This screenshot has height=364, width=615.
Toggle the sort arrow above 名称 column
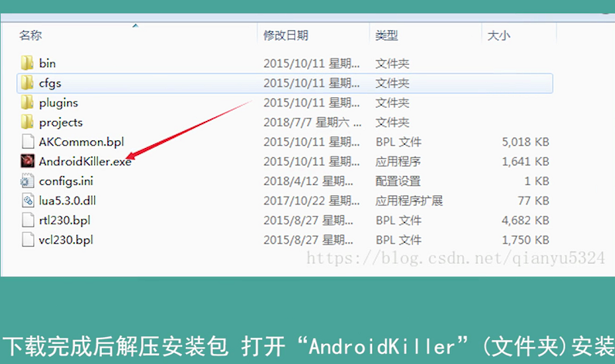135,25
